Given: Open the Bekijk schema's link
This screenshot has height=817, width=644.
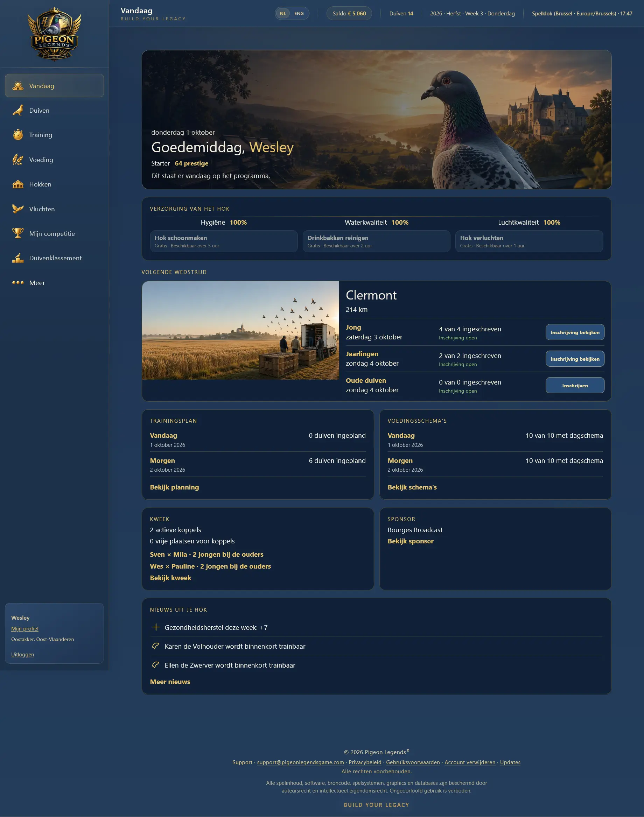Looking at the screenshot, I should (412, 487).
